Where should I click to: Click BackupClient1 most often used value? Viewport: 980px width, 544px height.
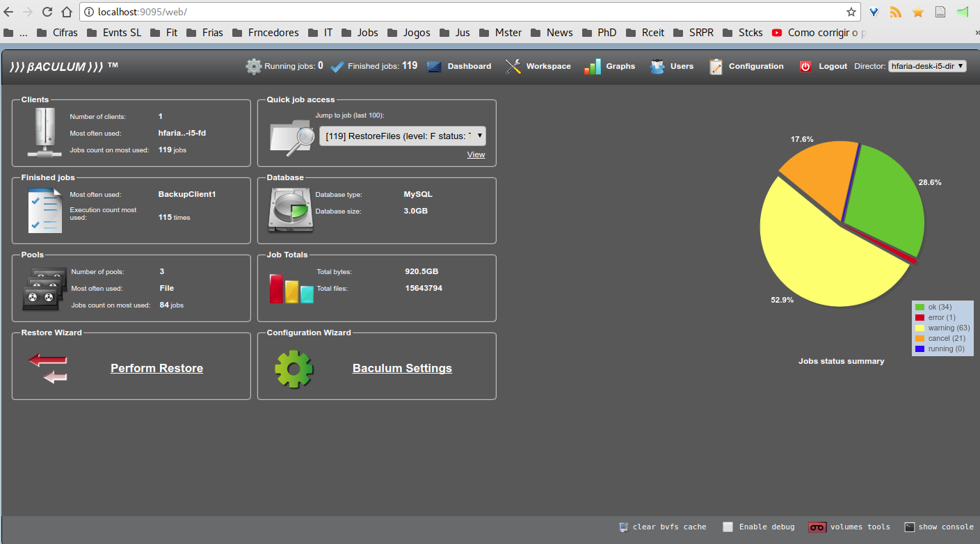187,194
